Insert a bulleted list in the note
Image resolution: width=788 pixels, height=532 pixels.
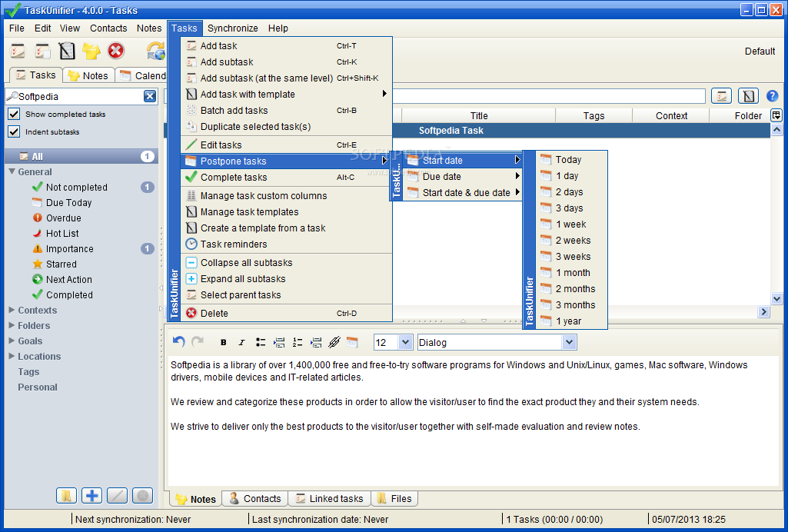coord(261,343)
